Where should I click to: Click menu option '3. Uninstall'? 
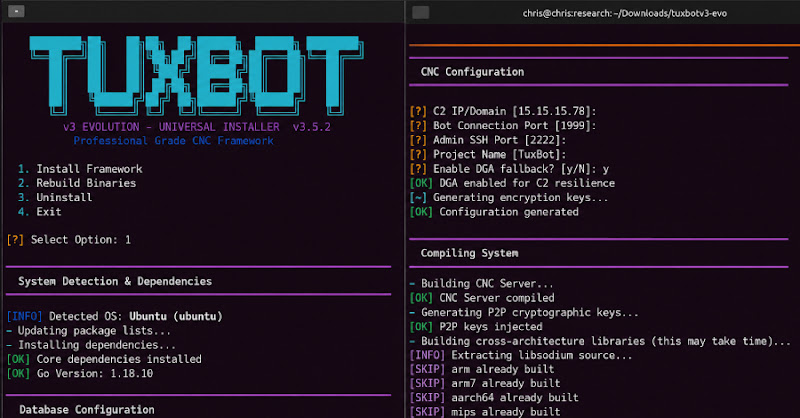[x=55, y=198]
